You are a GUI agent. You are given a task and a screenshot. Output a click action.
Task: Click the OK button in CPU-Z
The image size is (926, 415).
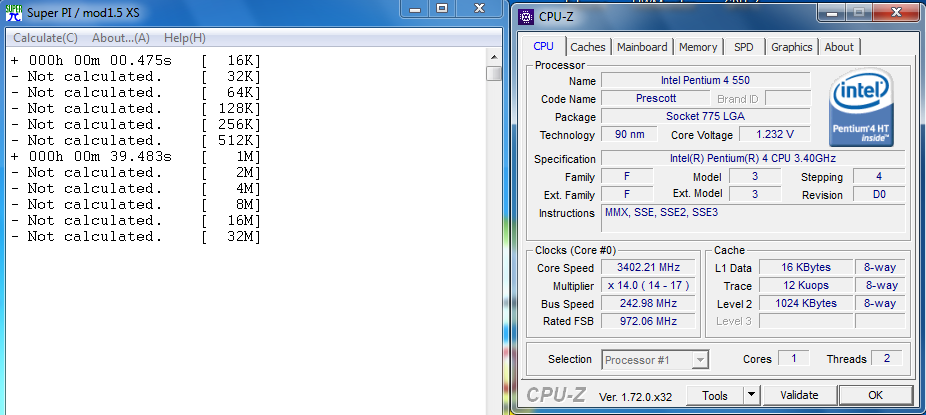coord(875,396)
